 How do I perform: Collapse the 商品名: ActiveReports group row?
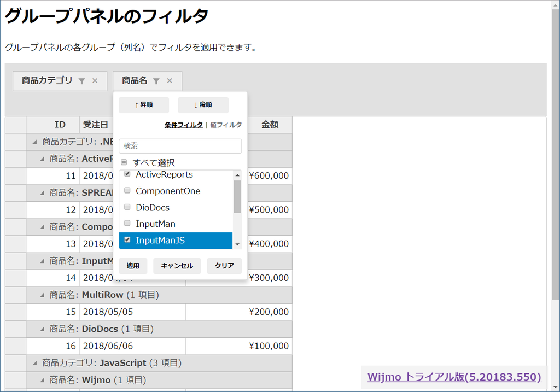(42, 159)
